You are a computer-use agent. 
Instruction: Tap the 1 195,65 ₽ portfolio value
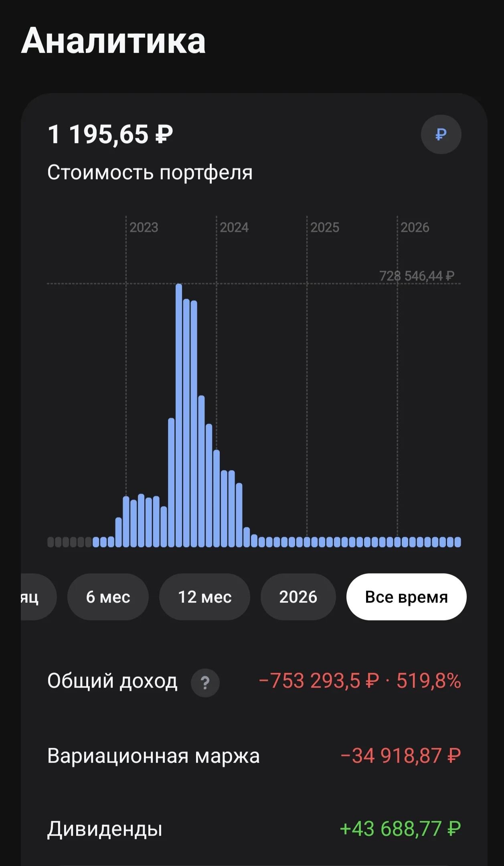click(x=110, y=134)
